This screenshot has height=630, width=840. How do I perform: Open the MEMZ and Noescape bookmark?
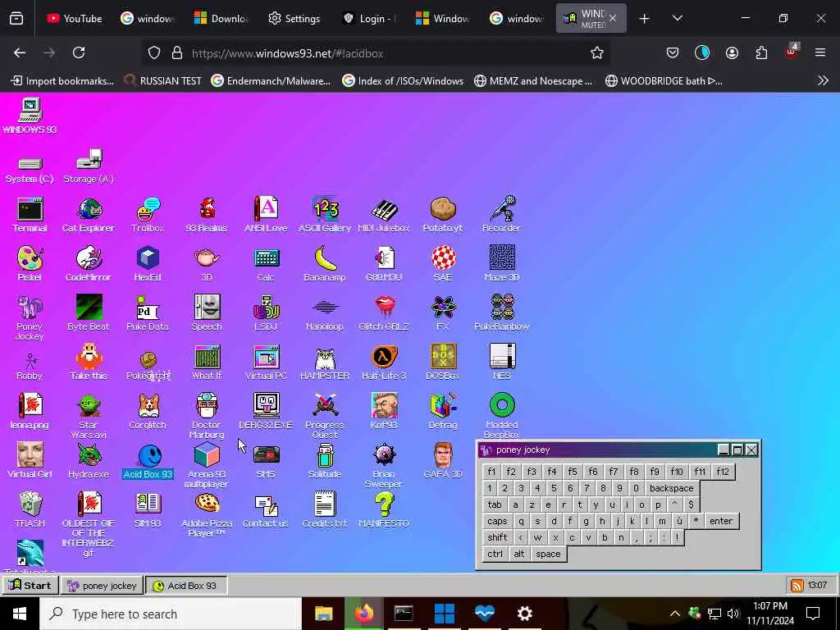[533, 81]
